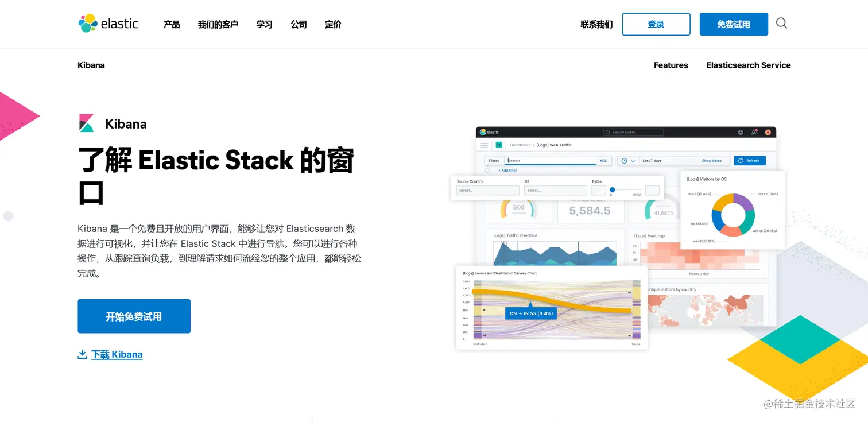Open the site search magnifier icon

[781, 24]
